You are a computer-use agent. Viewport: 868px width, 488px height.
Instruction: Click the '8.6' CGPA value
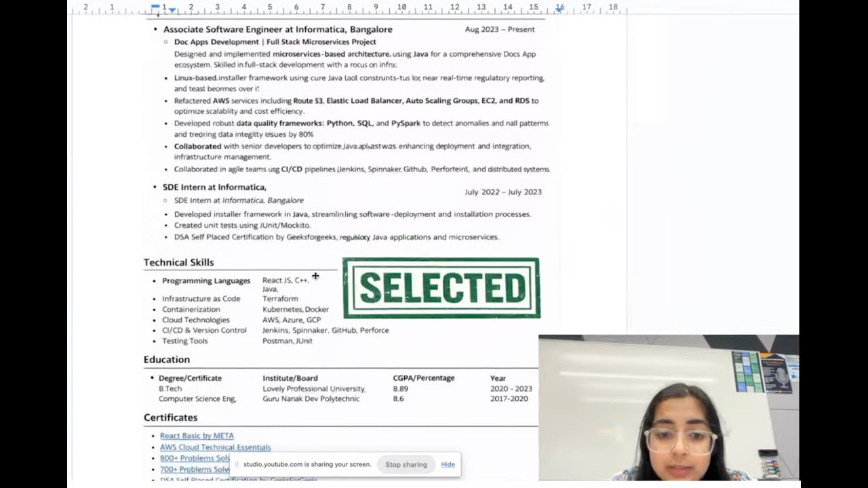pyautogui.click(x=398, y=399)
